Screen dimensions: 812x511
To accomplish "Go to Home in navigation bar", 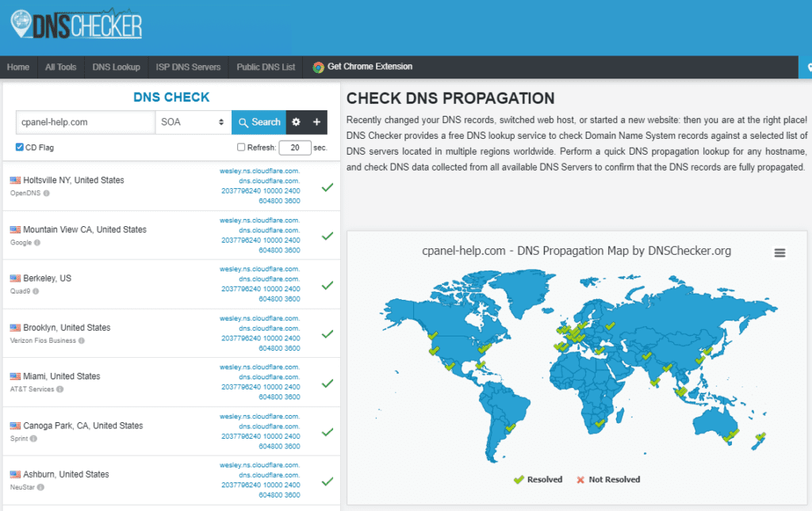I will pos(18,67).
